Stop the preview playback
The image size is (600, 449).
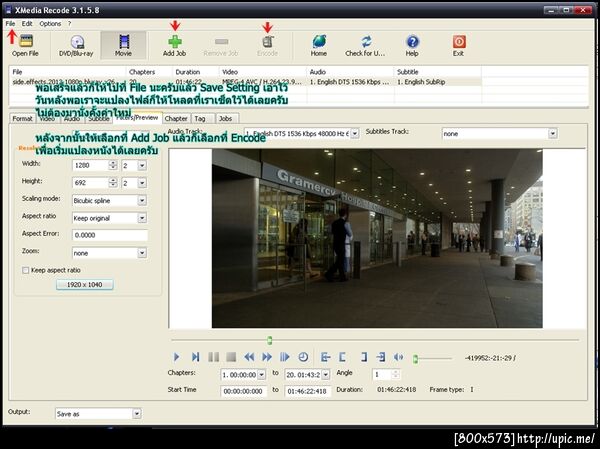tap(231, 357)
